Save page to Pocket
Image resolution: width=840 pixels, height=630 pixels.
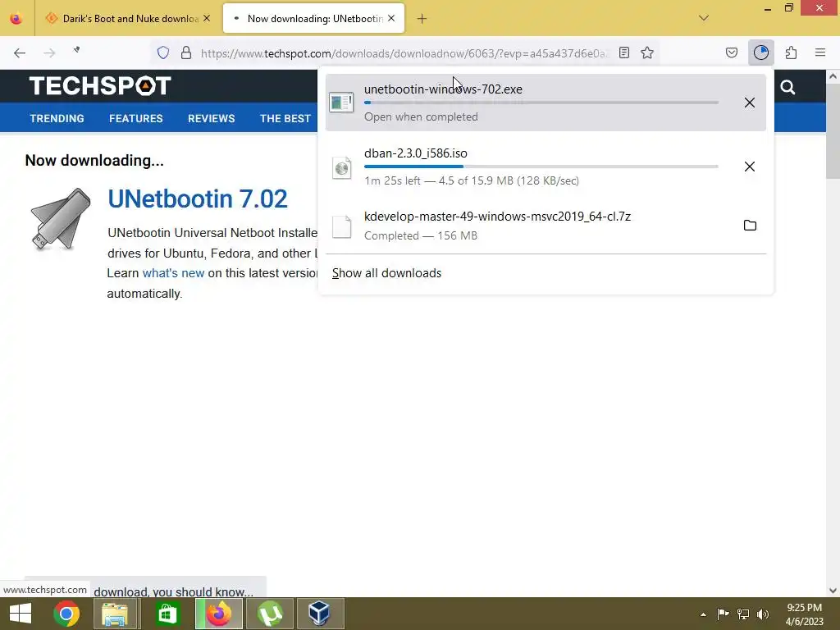[x=731, y=52]
